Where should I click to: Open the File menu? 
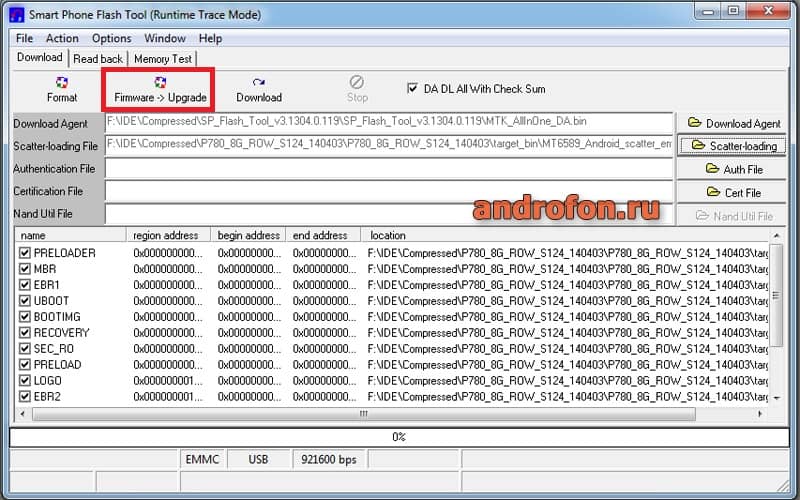tap(24, 38)
